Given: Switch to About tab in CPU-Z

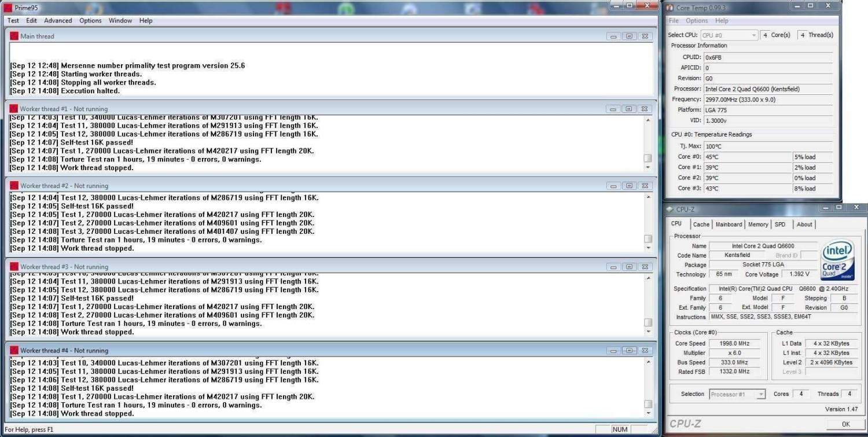Looking at the screenshot, I should coord(804,225).
